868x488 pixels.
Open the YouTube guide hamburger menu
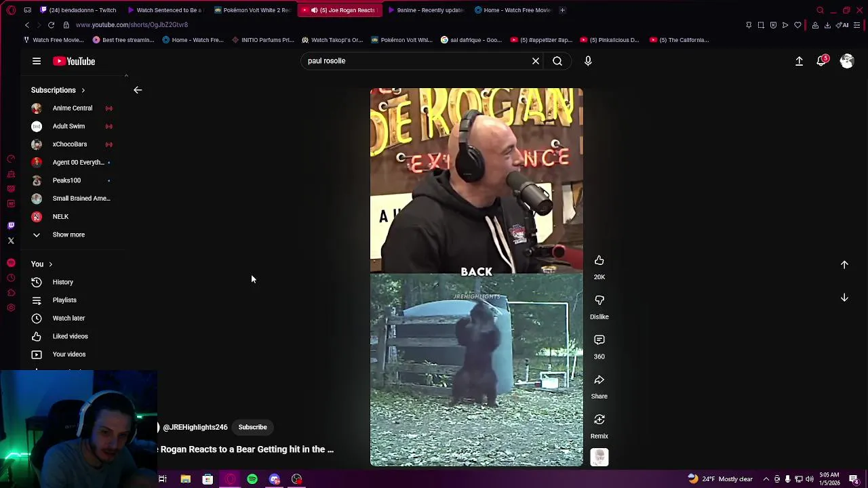point(37,61)
